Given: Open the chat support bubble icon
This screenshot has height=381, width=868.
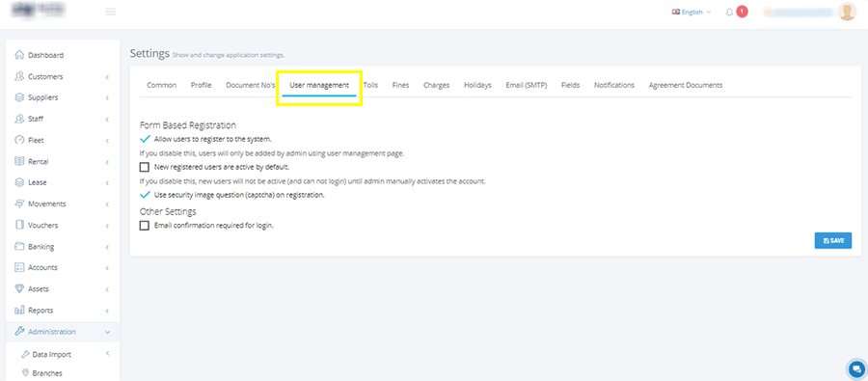Looking at the screenshot, I should (857, 368).
